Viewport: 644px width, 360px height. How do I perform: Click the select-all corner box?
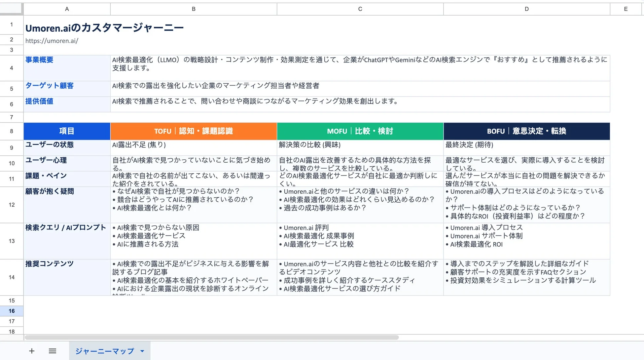[12, 9]
